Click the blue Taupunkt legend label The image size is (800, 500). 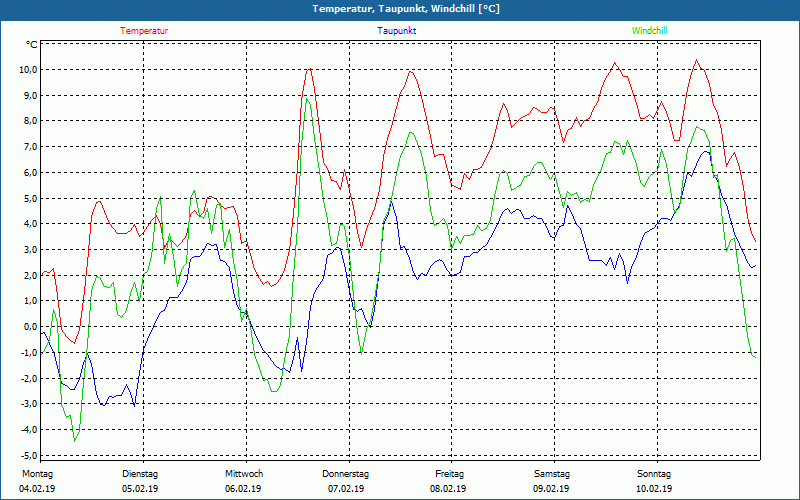click(396, 31)
